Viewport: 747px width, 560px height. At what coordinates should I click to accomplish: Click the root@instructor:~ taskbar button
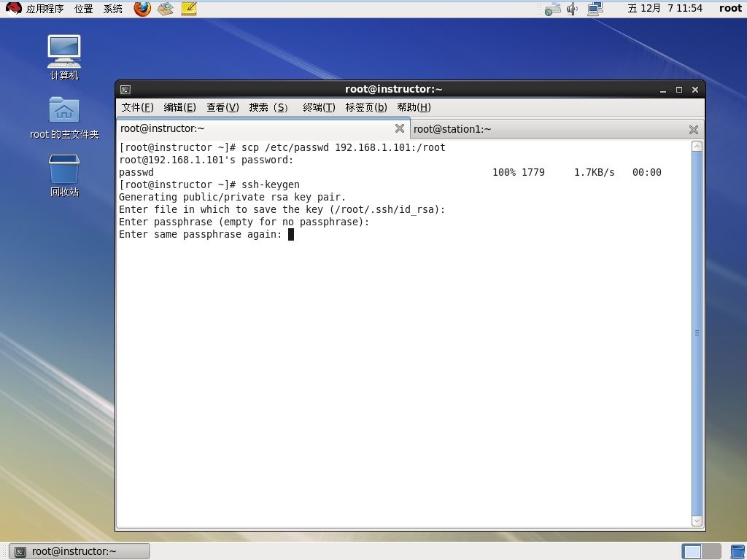80,551
